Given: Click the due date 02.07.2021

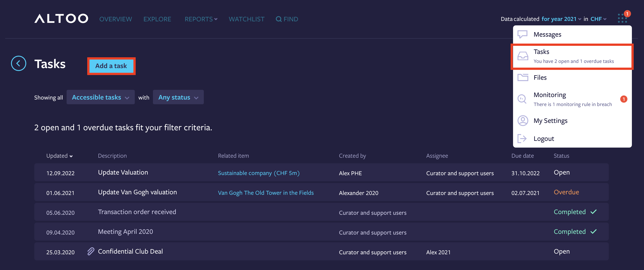Looking at the screenshot, I should pyautogui.click(x=525, y=193).
